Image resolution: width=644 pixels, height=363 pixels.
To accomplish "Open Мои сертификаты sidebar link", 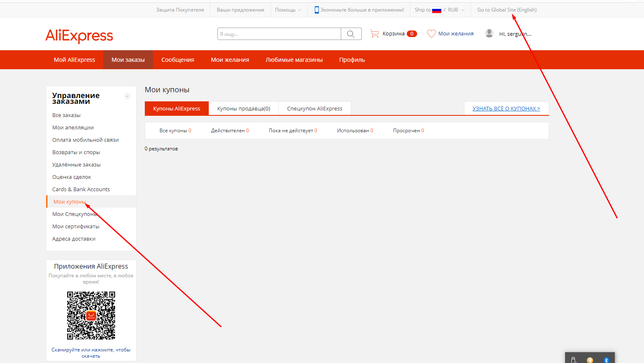I will click(x=76, y=227).
